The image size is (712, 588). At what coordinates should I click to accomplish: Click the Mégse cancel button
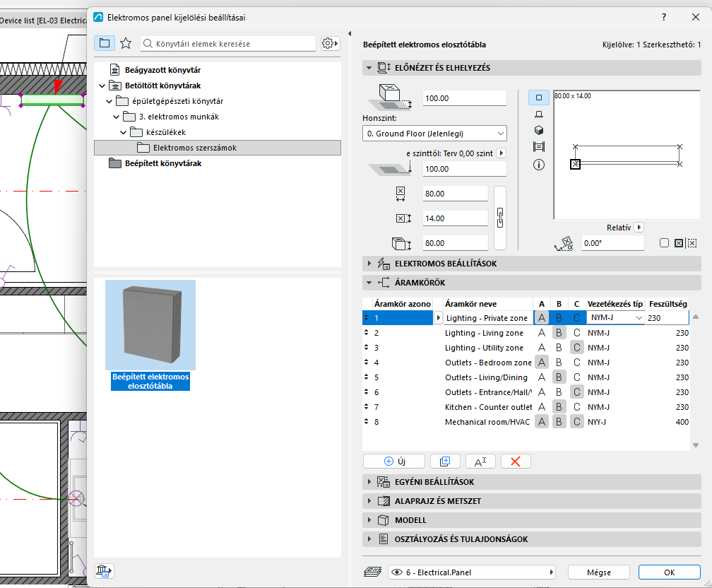coord(598,572)
